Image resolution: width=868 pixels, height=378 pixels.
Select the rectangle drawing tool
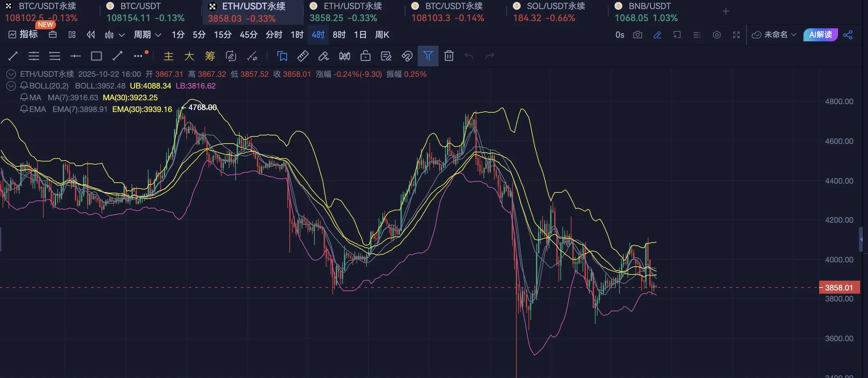(x=96, y=56)
